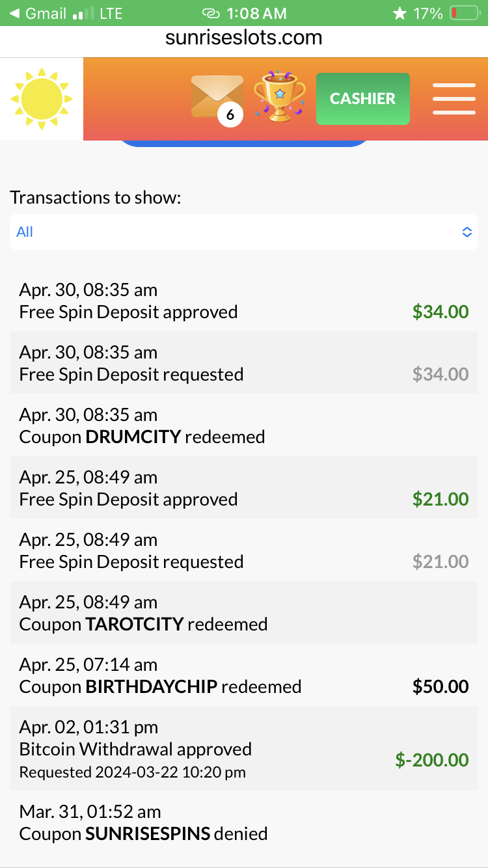Open the hamburger menu
488x868 pixels.
[x=454, y=98]
